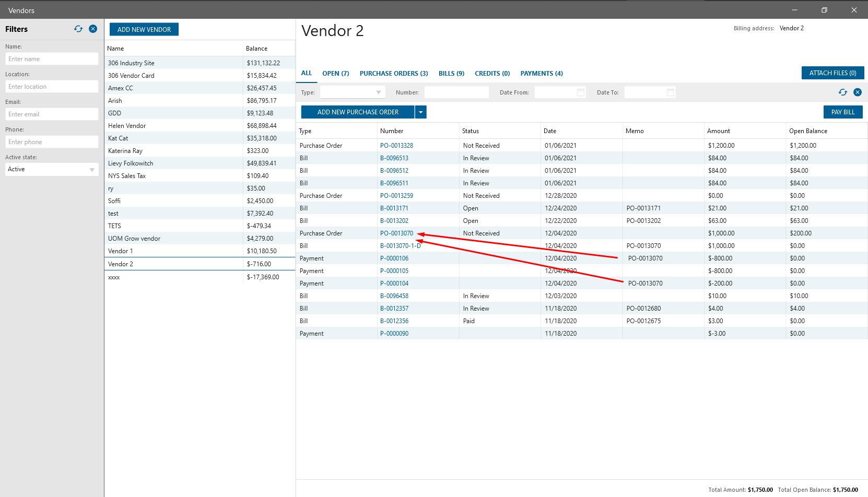The image size is (868, 497).
Task: Select vendor Vendor 1
Action: [x=200, y=251]
